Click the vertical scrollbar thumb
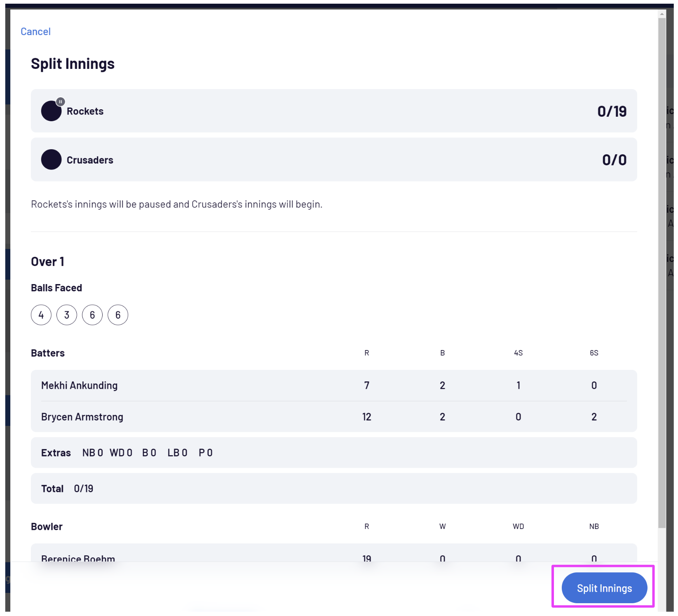This screenshot has width=678, height=616. tap(662, 272)
